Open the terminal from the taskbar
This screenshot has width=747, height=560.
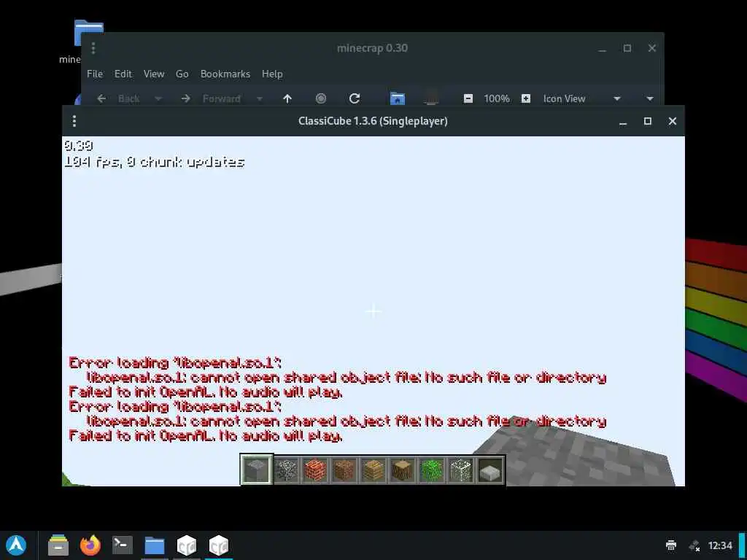pyautogui.click(x=122, y=545)
